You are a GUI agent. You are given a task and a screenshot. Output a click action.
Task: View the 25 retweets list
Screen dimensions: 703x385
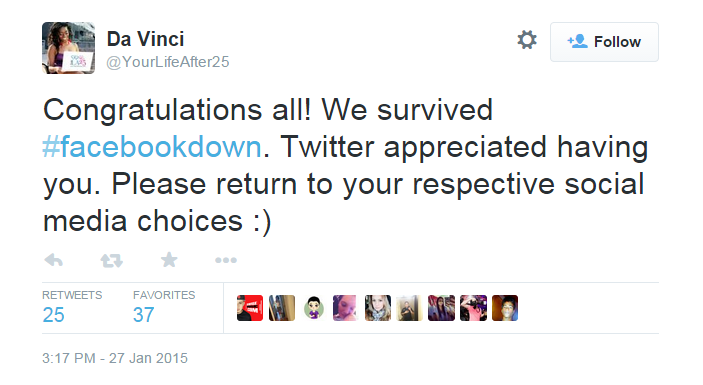[72, 307]
